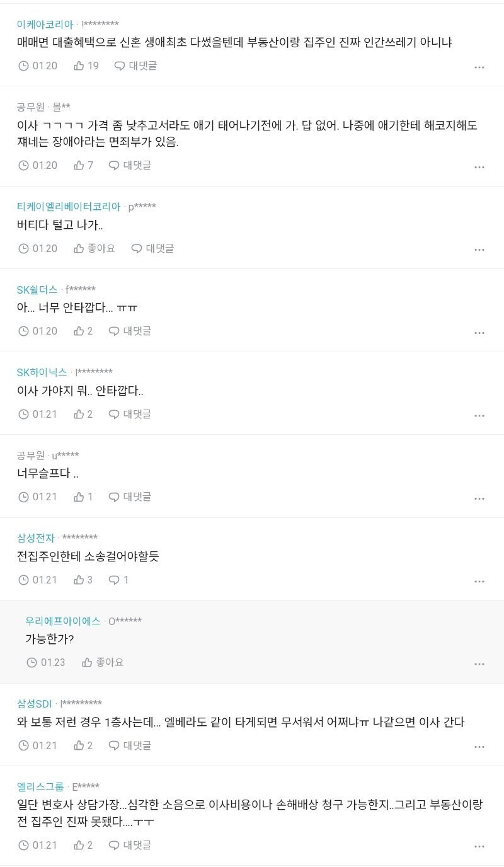The height and width of the screenshot is (867, 504).
Task: Click 대댓글 under 티케이엘리베이터코리아 comment
Action: [153, 248]
